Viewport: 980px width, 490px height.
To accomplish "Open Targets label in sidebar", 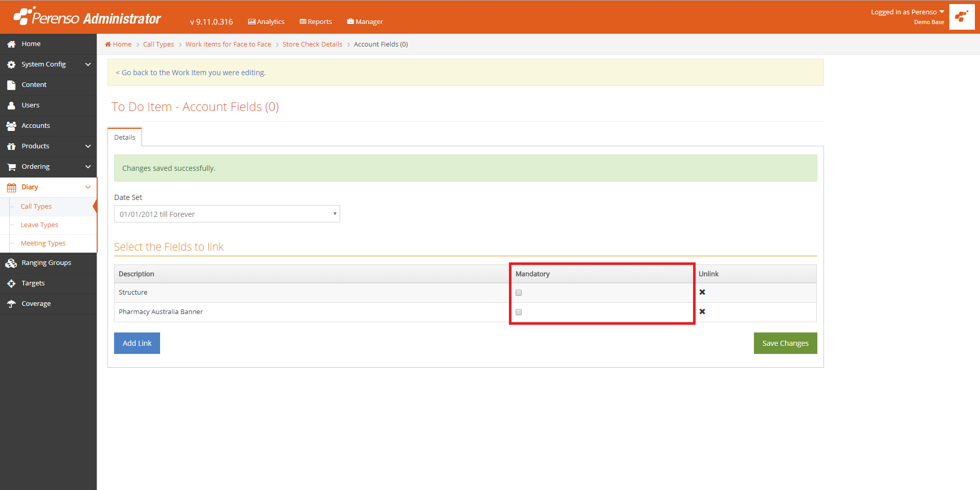I will tap(33, 283).
